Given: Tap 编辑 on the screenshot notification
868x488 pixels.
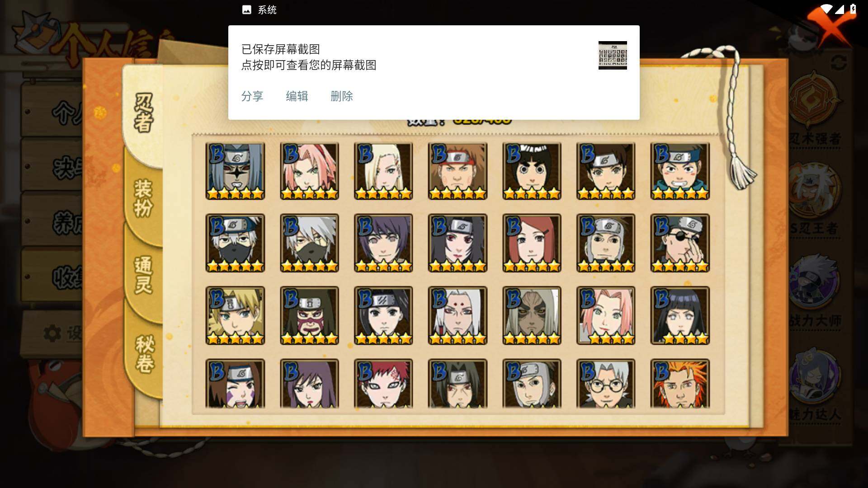Looking at the screenshot, I should tap(297, 96).
